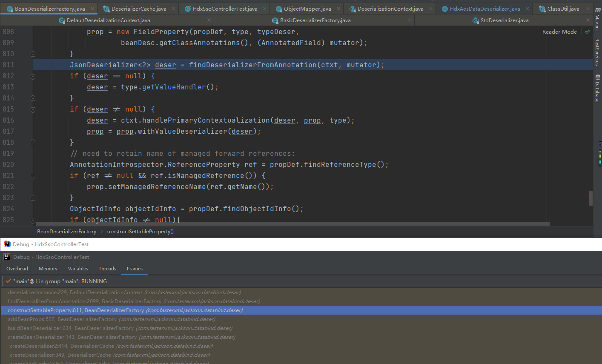Click the green inspection checkmark icon
The image size is (602, 364).
click(588, 32)
